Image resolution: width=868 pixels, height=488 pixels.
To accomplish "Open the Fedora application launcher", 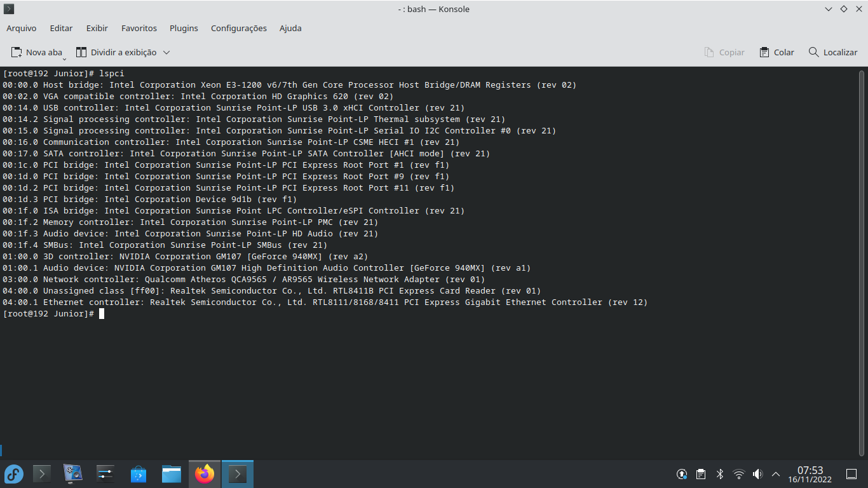I will (x=14, y=473).
